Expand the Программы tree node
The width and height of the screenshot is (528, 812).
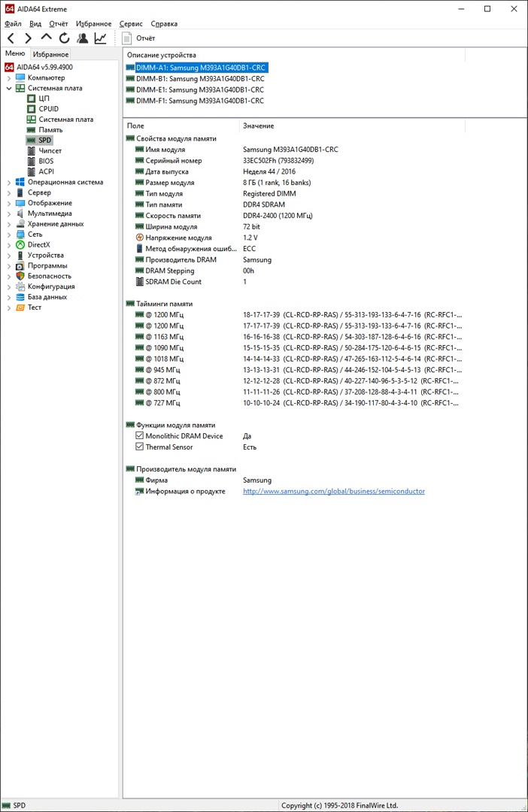tap(9, 265)
